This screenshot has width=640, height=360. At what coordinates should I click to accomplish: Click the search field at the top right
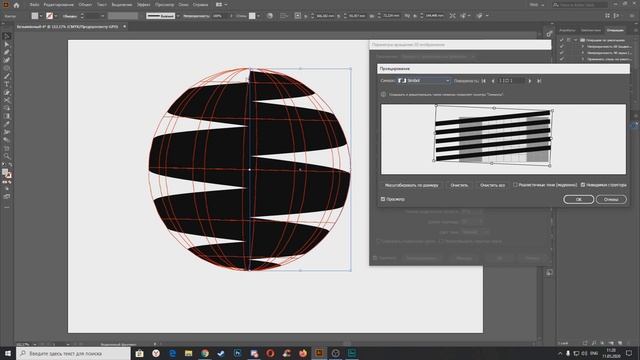pyautogui.click(x=580, y=4)
